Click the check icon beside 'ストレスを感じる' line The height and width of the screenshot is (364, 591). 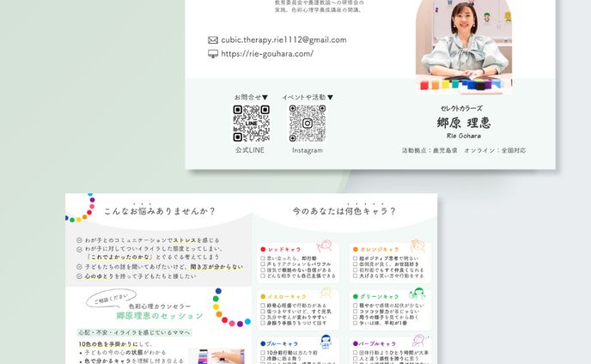click(79, 240)
